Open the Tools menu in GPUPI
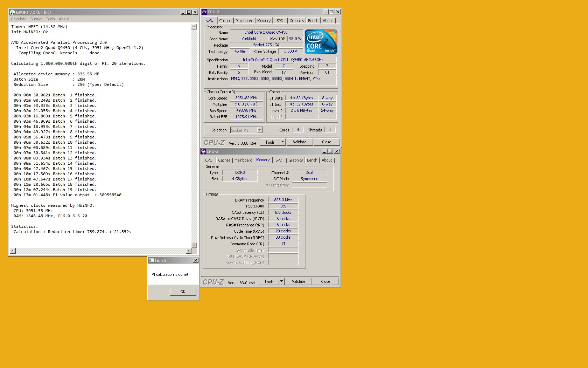 (50, 19)
